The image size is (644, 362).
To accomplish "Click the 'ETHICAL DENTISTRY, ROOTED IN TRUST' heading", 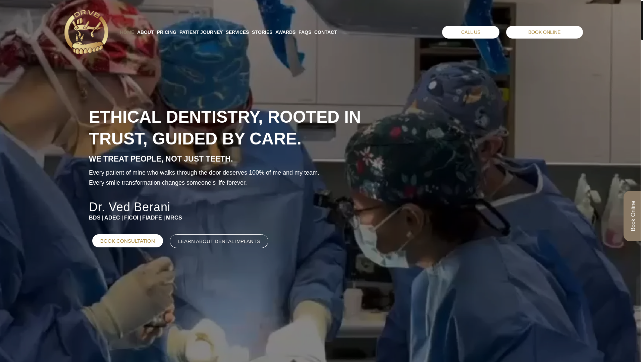I will [225, 128].
